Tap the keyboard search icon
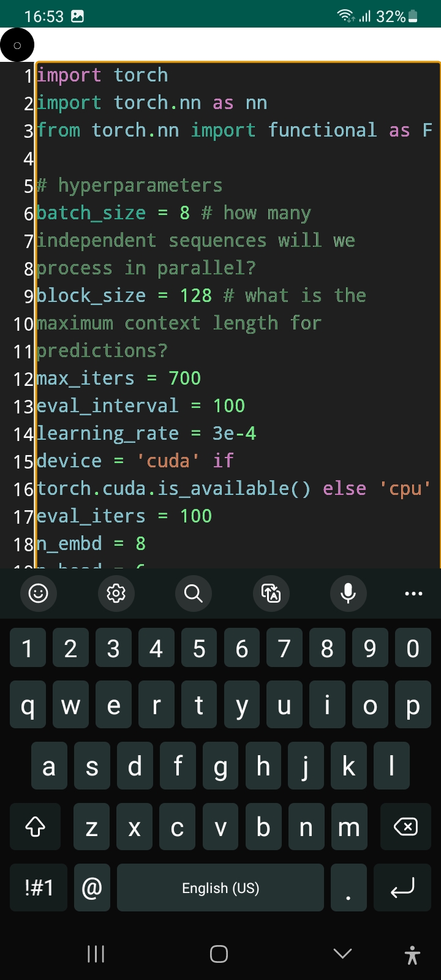Image resolution: width=441 pixels, height=980 pixels. pyautogui.click(x=193, y=593)
